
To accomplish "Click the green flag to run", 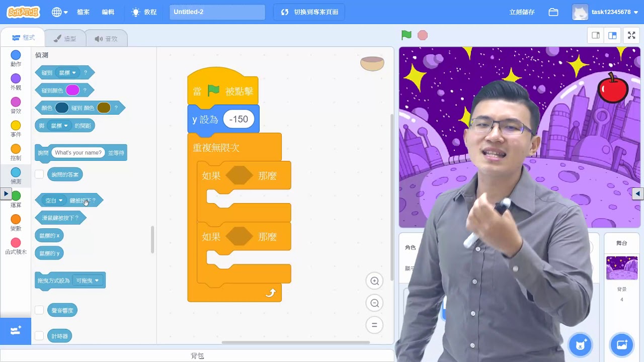I will pos(407,35).
